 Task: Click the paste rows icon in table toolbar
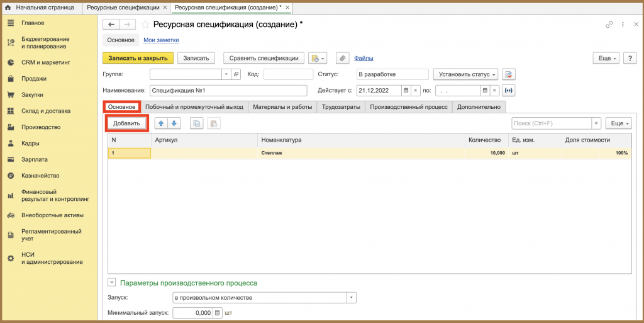click(x=214, y=123)
